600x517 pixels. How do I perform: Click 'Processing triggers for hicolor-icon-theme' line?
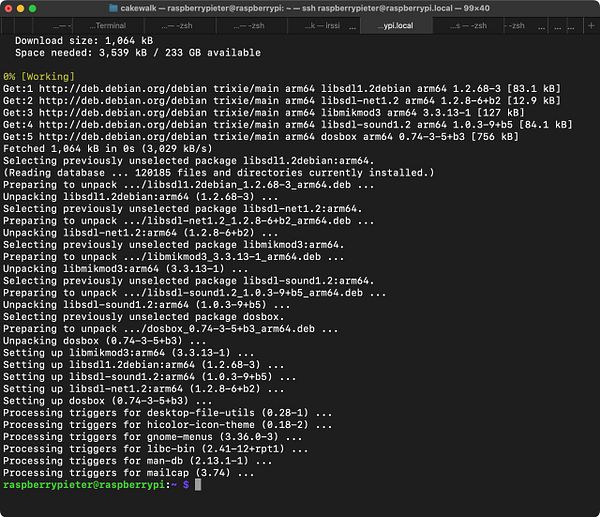[168, 425]
